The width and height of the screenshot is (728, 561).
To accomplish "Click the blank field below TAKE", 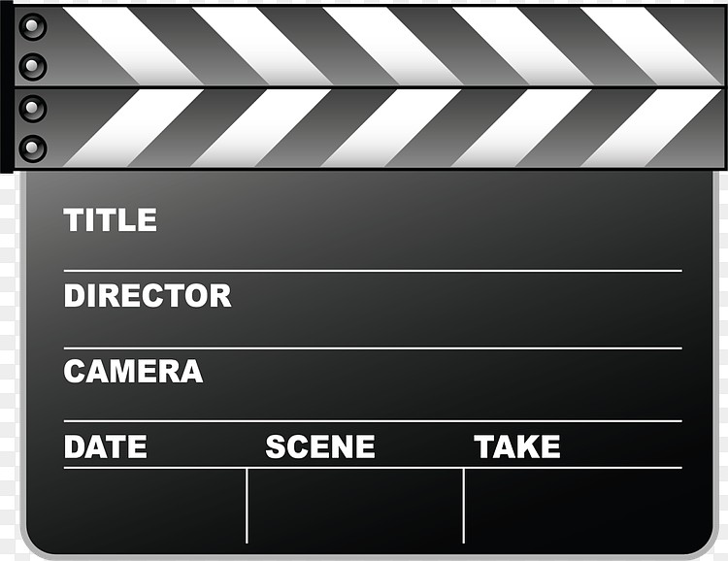I will (x=574, y=506).
